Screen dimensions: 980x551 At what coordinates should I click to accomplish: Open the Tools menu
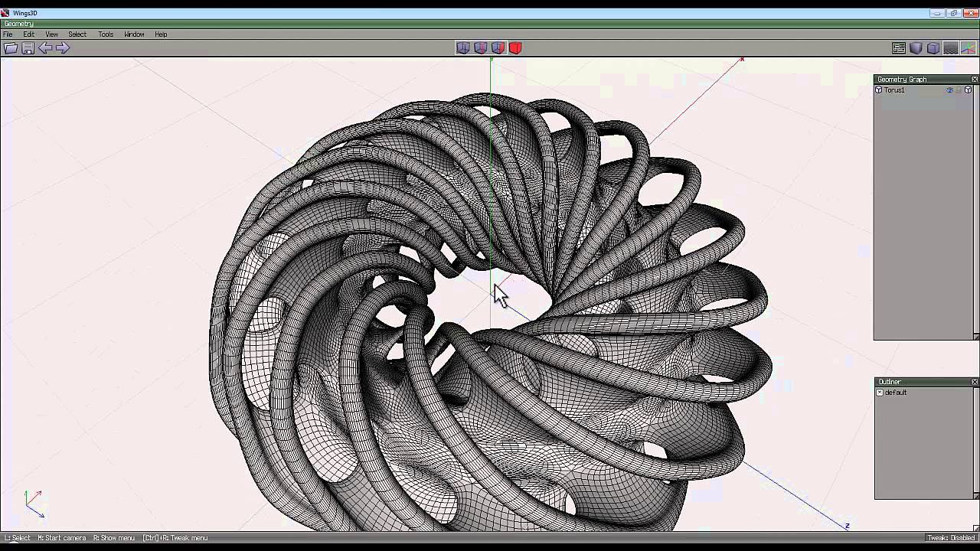(106, 34)
